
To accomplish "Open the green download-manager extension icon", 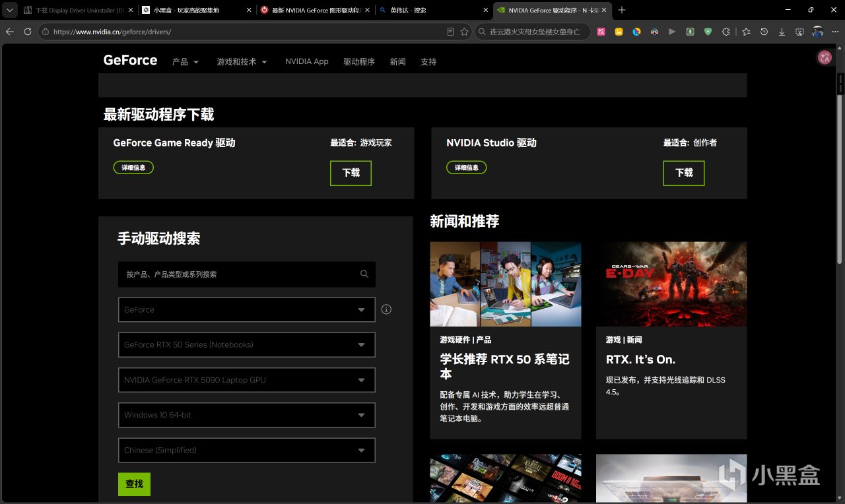I will coord(690,32).
